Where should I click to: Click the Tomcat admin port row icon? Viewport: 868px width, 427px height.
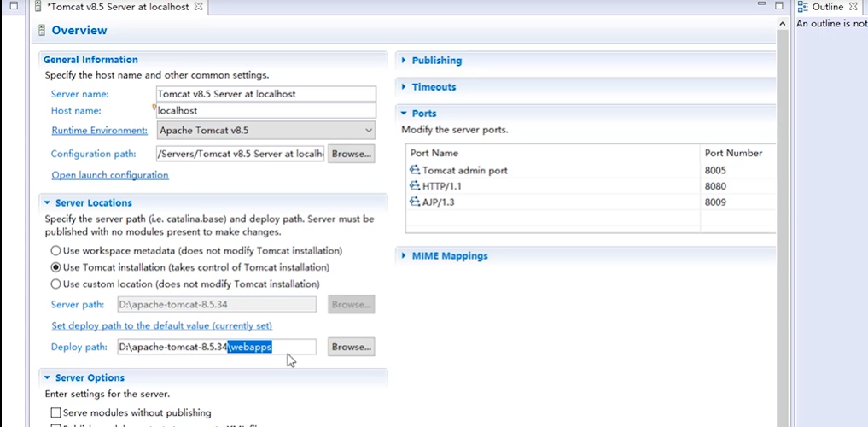[415, 170]
